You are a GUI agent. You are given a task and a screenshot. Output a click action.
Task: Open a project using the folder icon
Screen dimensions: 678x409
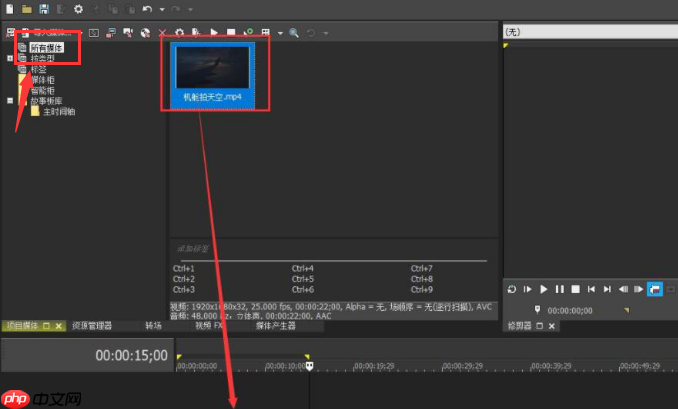click(27, 9)
